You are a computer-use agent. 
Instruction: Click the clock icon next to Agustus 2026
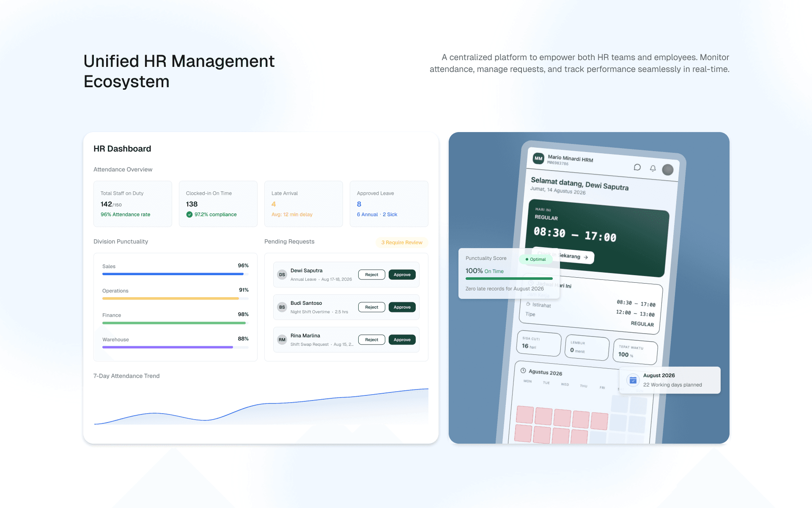tap(523, 370)
